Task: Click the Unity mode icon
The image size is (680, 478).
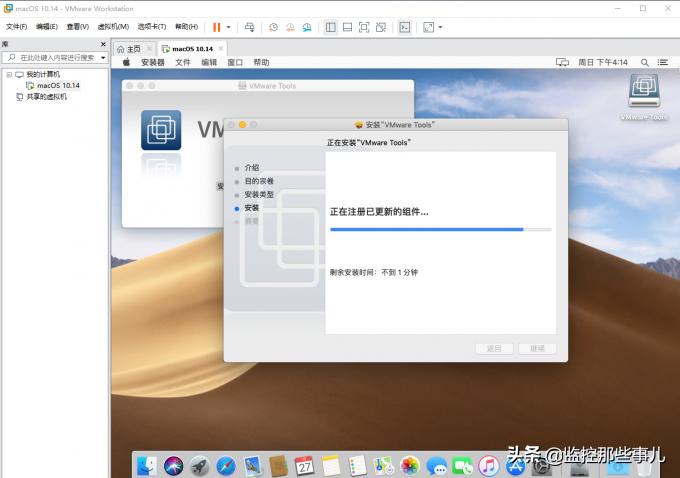Action: 381,27
